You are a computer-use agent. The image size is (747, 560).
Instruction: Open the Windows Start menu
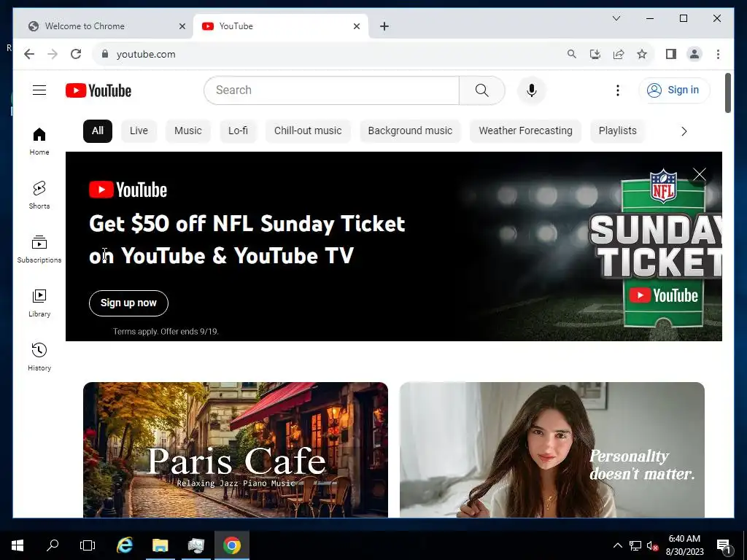(18, 545)
